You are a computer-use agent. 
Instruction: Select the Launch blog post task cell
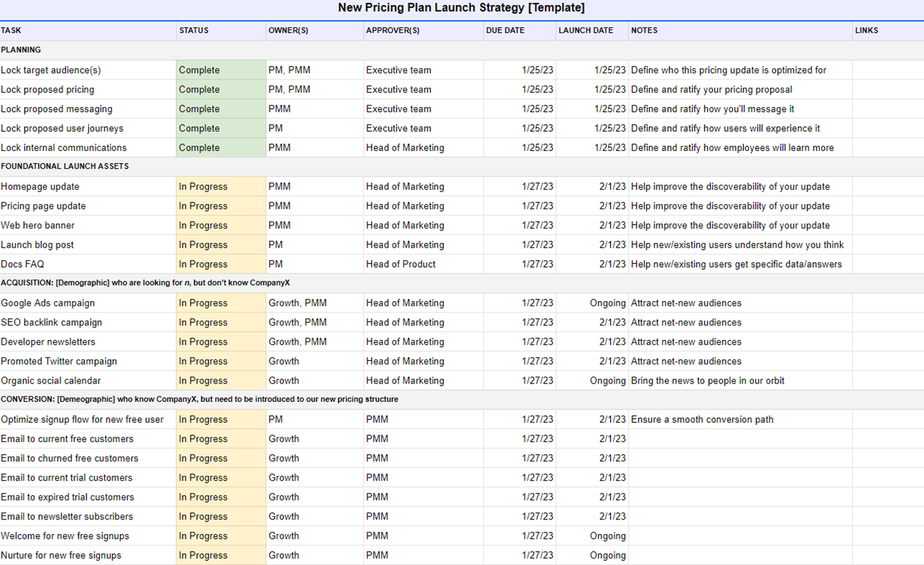(88, 245)
